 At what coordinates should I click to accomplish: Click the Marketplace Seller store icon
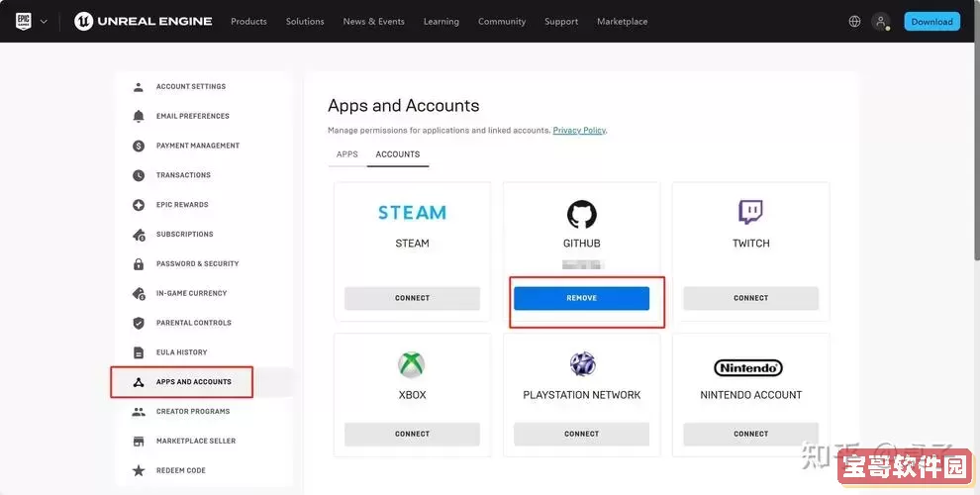coord(139,442)
